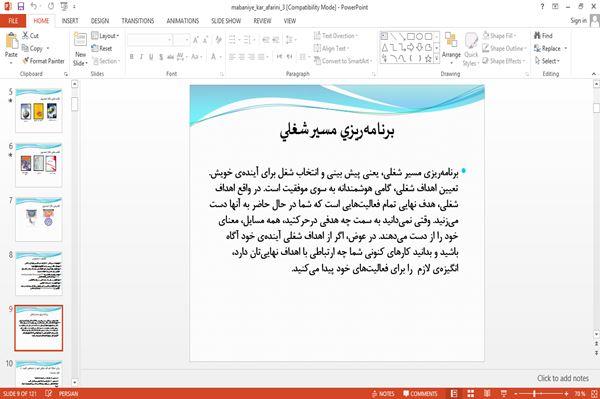Screen dimensions: 600x399
Task: Toggle Bold formatting
Action: point(132,57)
